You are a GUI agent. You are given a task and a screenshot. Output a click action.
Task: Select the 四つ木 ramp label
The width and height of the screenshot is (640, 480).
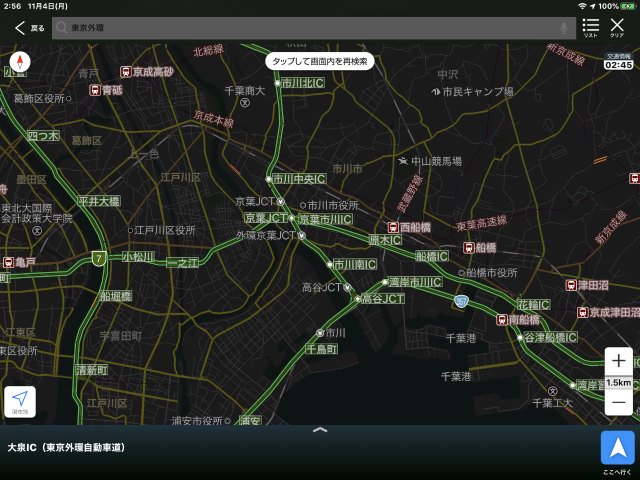43,136
